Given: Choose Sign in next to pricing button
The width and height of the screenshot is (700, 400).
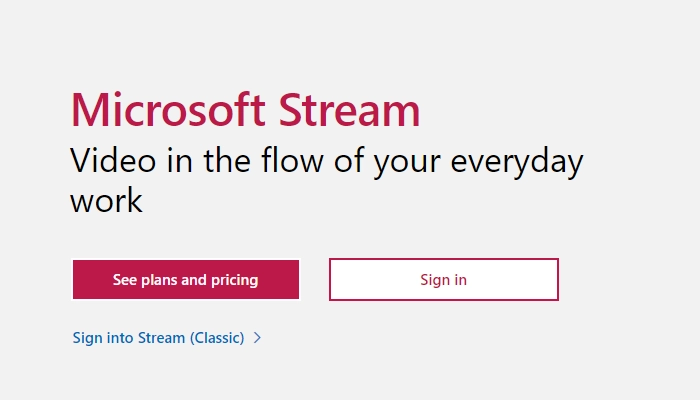Looking at the screenshot, I should 443,280.
